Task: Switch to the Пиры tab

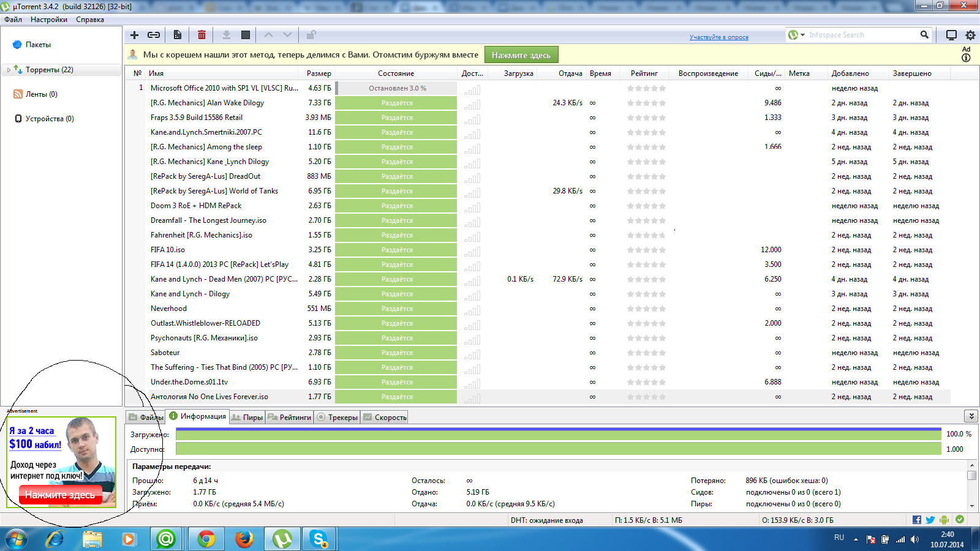Action: tap(247, 417)
